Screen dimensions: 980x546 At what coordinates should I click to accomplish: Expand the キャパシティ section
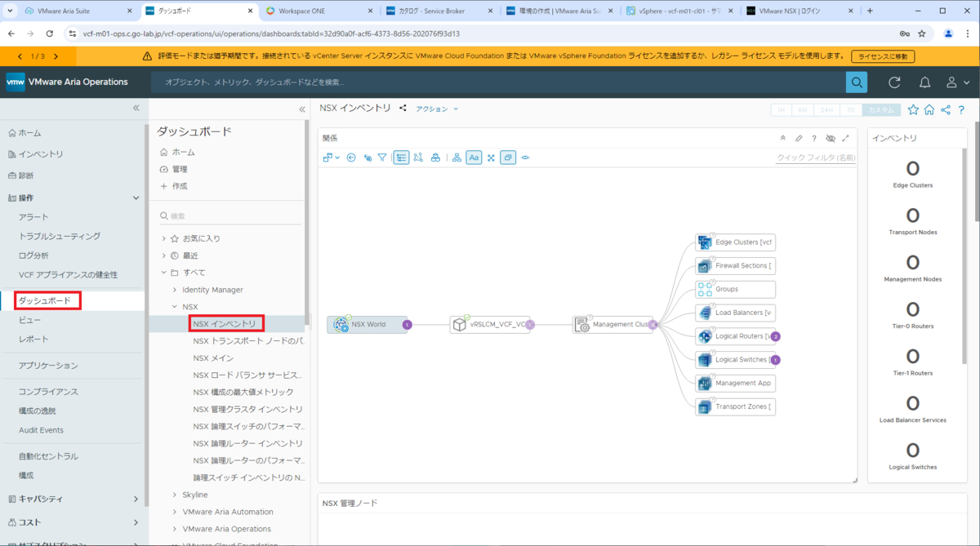click(136, 499)
